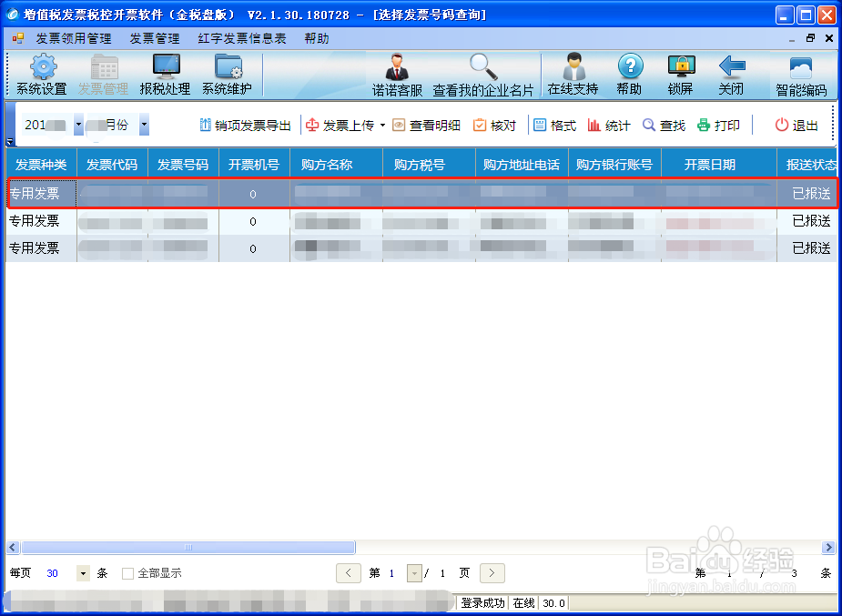
Task: Open 发票领用管理 menu
Action: [74, 38]
